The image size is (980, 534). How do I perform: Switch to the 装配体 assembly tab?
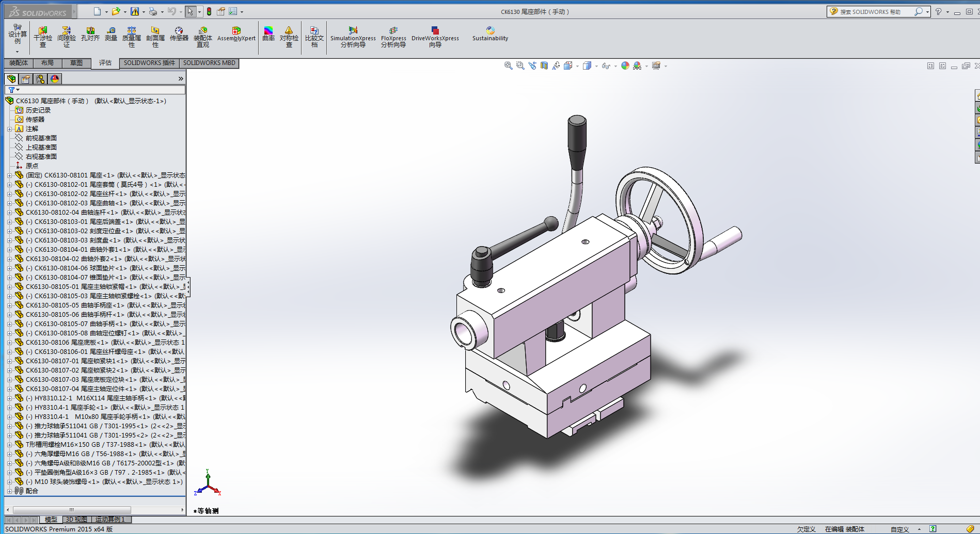[x=19, y=63]
